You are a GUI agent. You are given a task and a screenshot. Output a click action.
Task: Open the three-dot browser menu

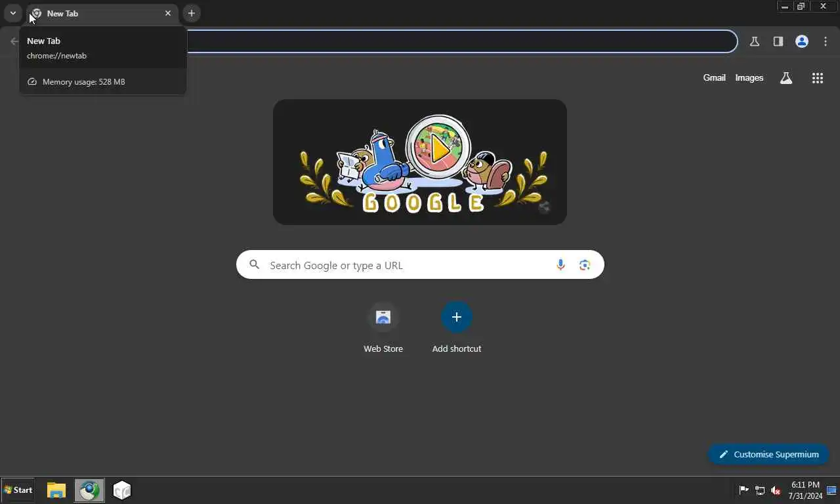pos(825,41)
